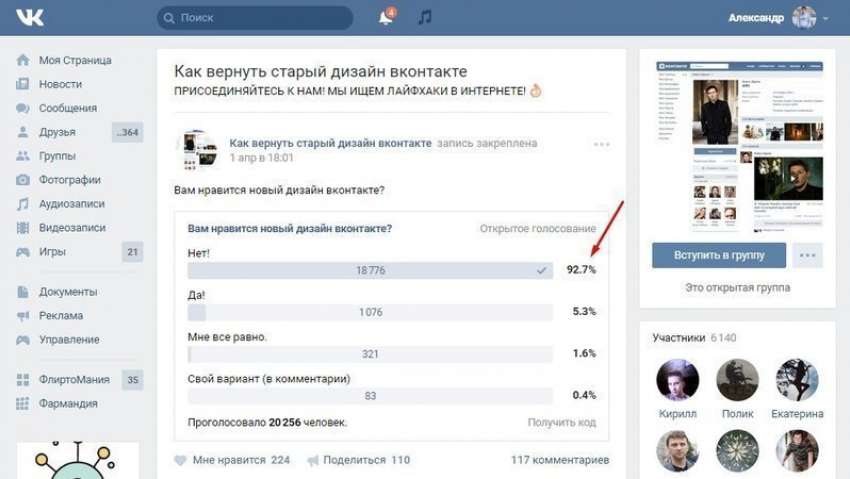Screen dimensions: 850x479
Task: Open member Полик avatar
Action: pyautogui.click(x=737, y=380)
